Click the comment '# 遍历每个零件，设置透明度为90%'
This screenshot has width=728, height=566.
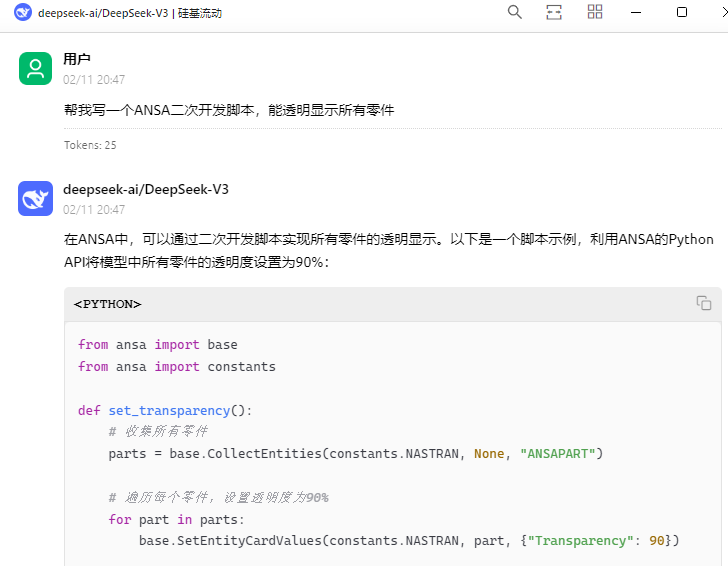coord(219,498)
